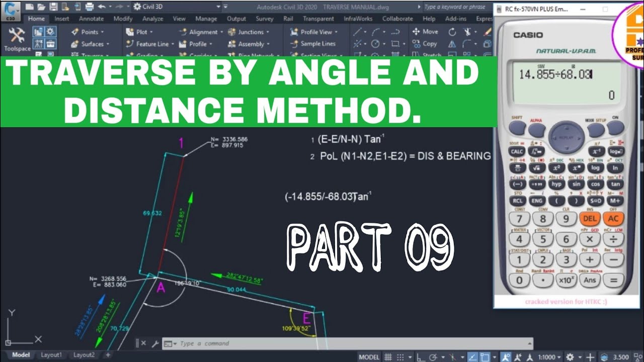Viewport: 644px width, 362px height.
Task: Click the calculator division key
Action: [x=613, y=239]
